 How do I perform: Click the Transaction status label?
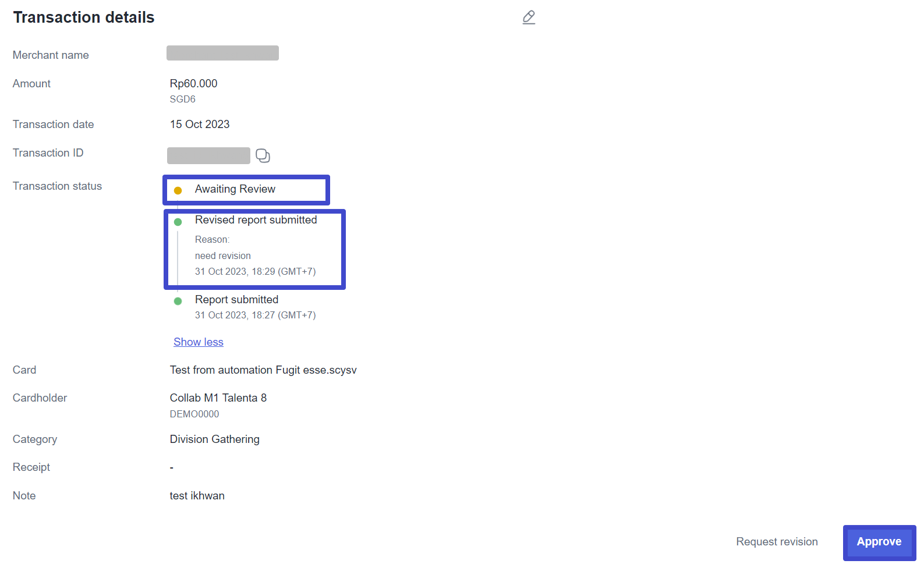(57, 186)
